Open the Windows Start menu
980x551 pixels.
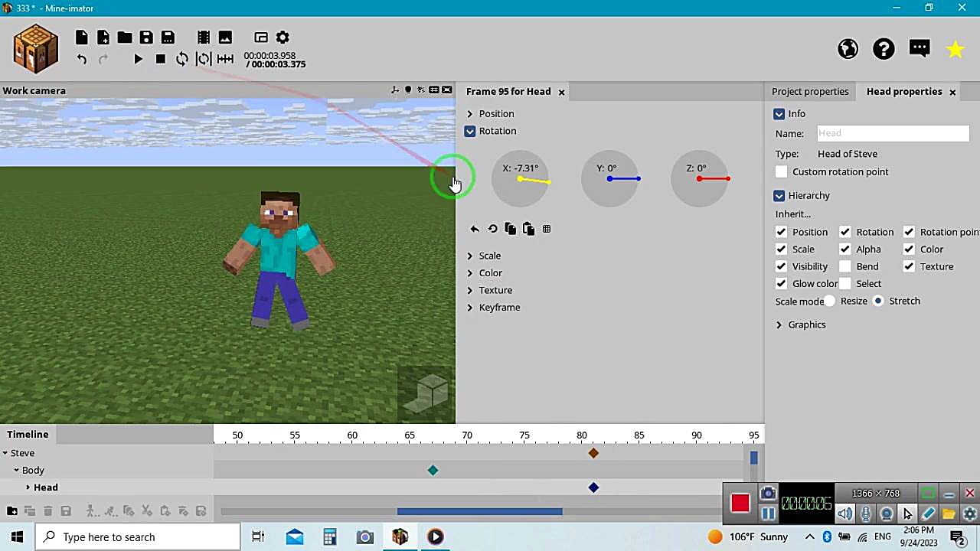point(17,537)
